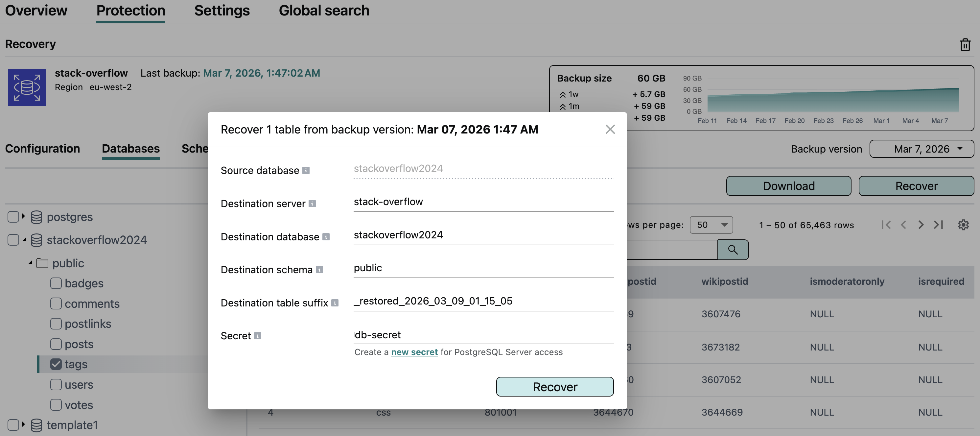Open the Configuration tab

pyautogui.click(x=43, y=149)
